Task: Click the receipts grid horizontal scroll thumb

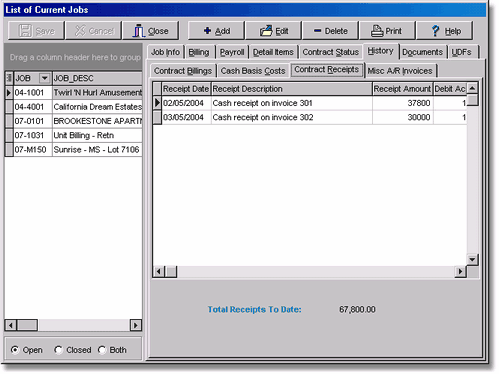Action: click(171, 272)
